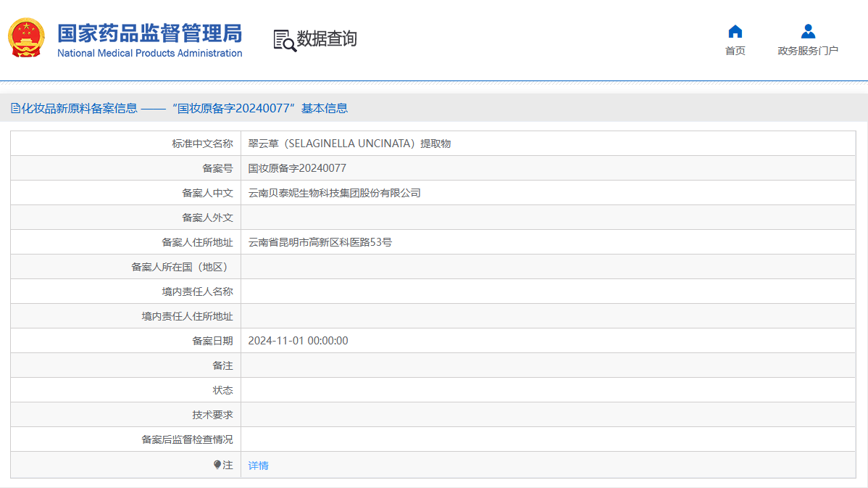868x488 pixels.
Task: Click the 境内责任人住所地址 row label
Action: click(x=187, y=316)
